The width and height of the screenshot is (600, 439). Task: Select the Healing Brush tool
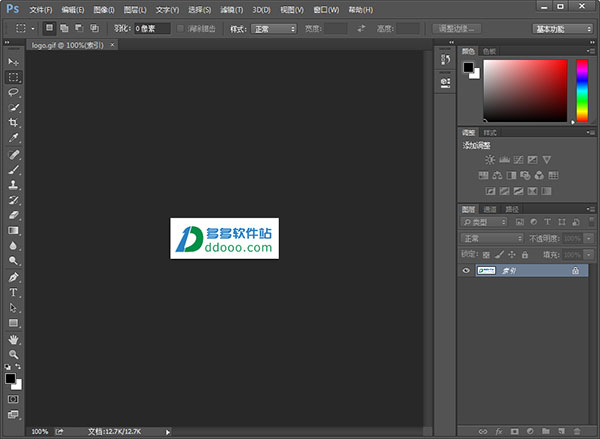tap(13, 155)
